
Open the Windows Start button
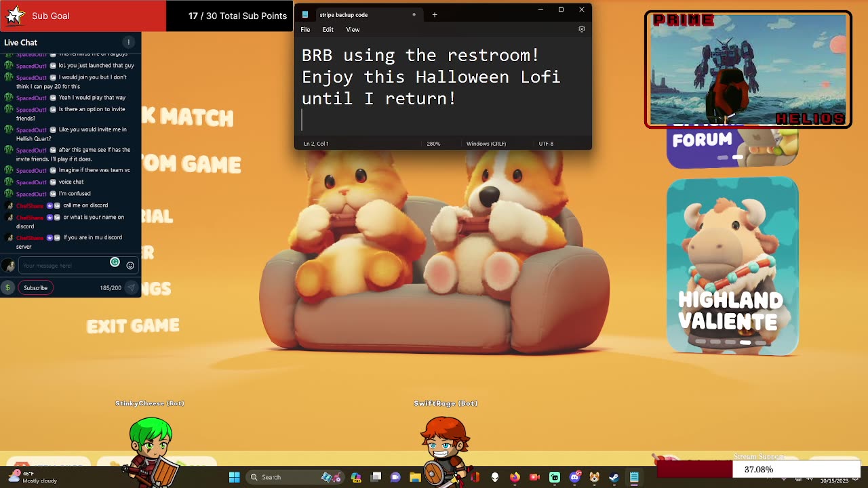click(x=234, y=477)
